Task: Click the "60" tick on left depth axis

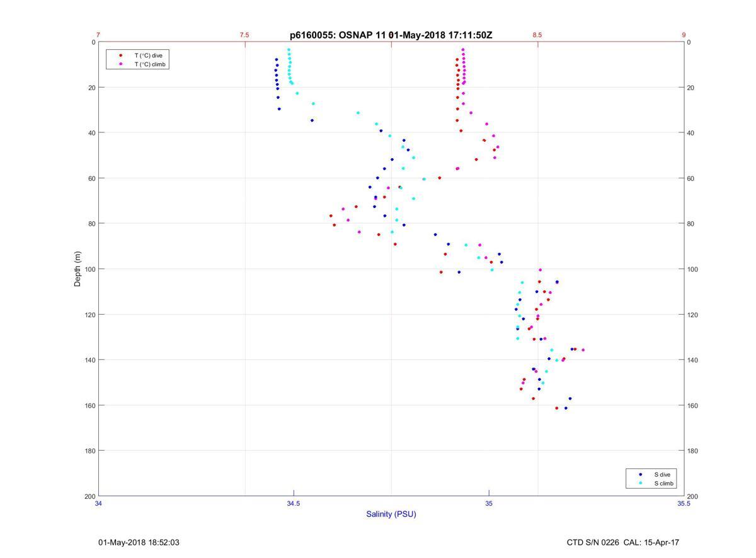Action: (x=91, y=178)
